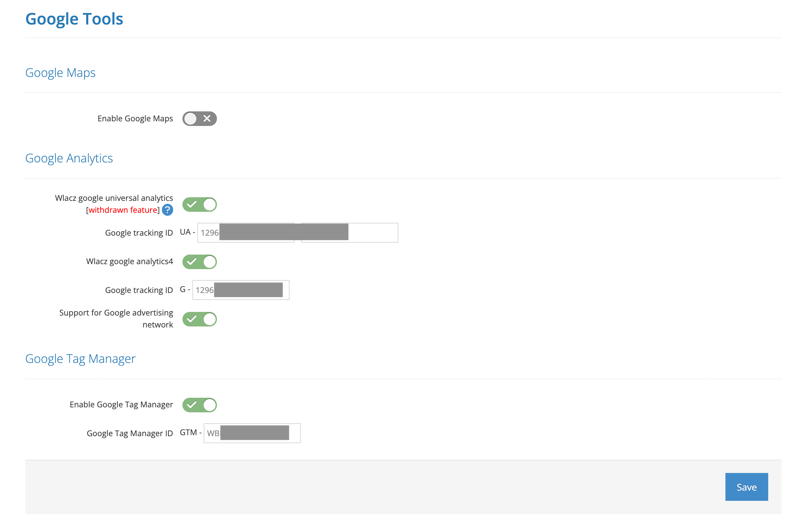The width and height of the screenshot is (812, 527).
Task: Click the UA tracking ID input field
Action: click(372, 233)
